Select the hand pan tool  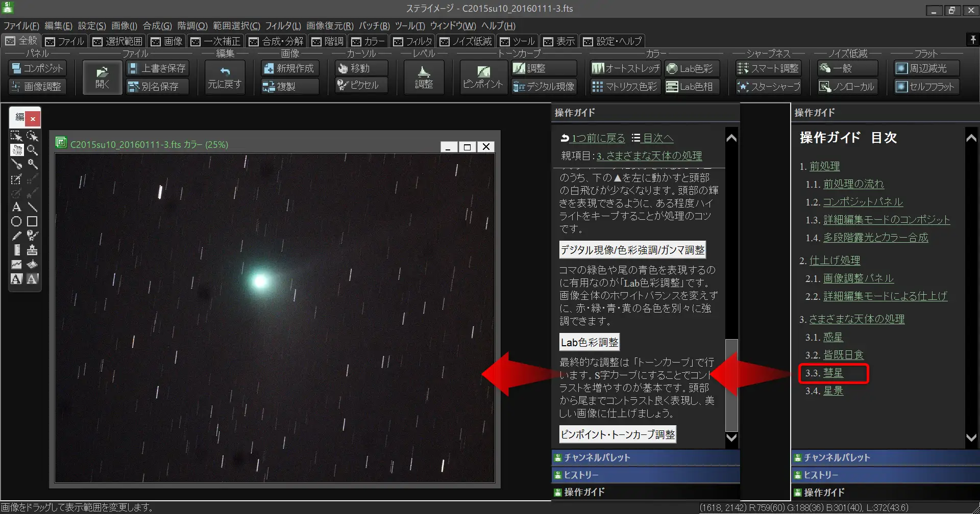[17, 150]
